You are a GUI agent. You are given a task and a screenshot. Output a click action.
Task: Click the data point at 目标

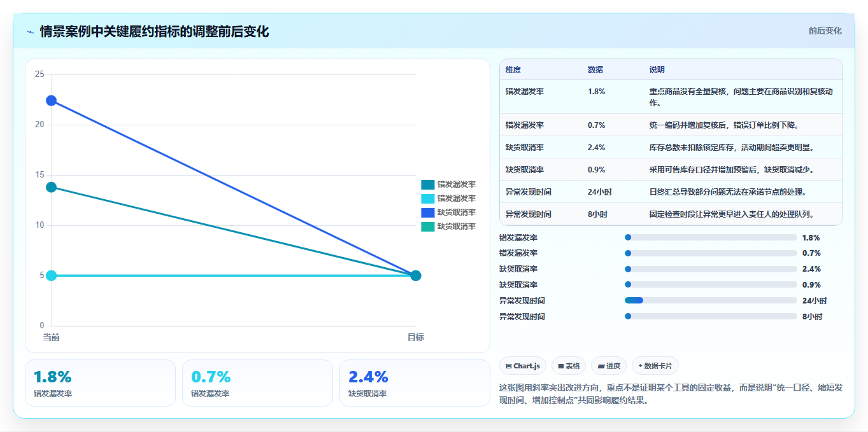(x=416, y=275)
